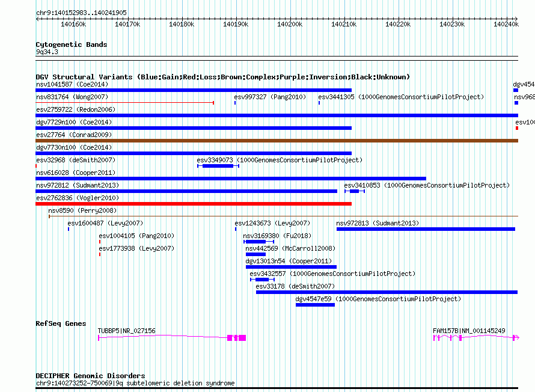Select the esv33178 (deSmith2007) blue bar
The image size is (535, 392).
[x=387, y=292]
